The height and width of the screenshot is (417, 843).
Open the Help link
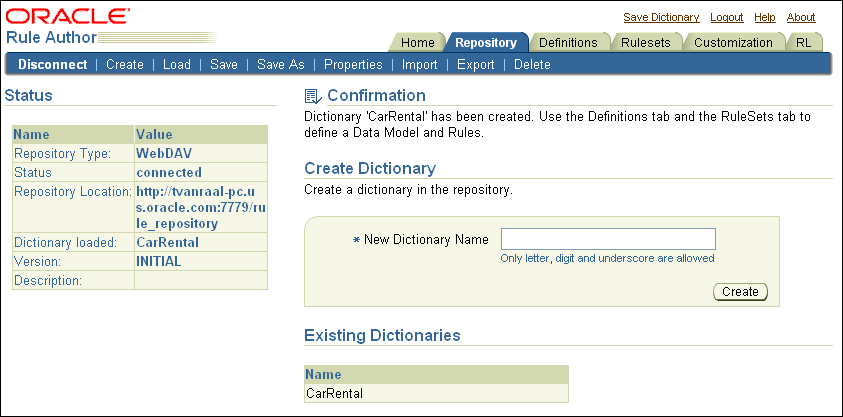point(765,17)
